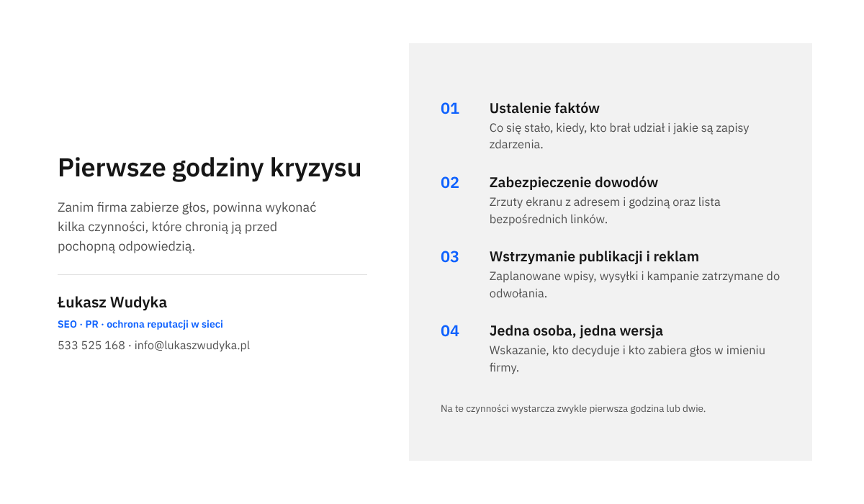Click the footnote 'Na te czynności wystarcza zwykle...'
The height and width of the screenshot is (504, 864).
[x=573, y=408]
